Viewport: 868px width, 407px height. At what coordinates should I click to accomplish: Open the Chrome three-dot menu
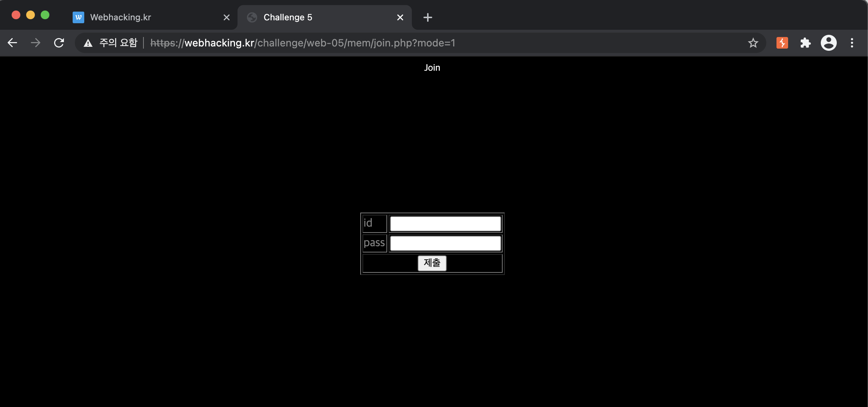(x=852, y=43)
